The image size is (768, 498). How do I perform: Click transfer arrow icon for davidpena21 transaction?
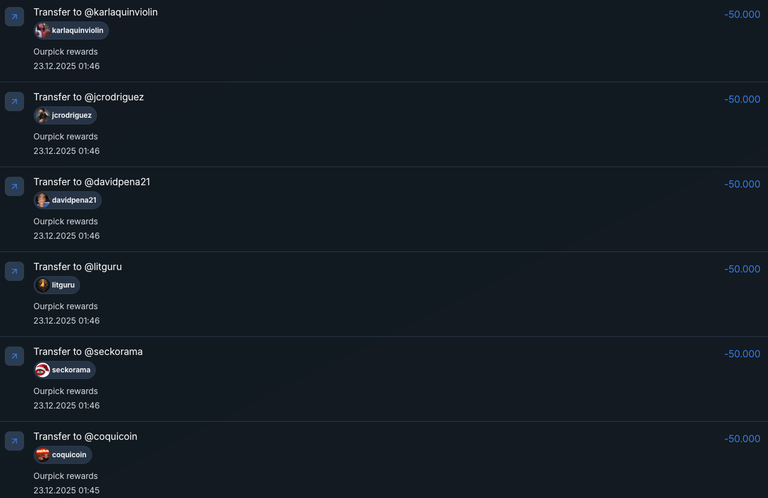pyautogui.click(x=14, y=187)
